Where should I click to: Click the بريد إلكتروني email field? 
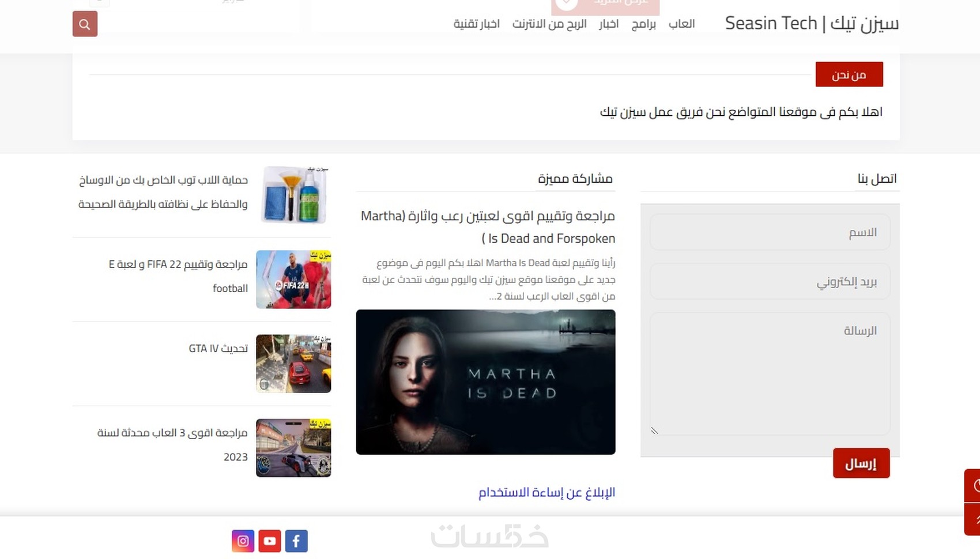click(x=770, y=282)
